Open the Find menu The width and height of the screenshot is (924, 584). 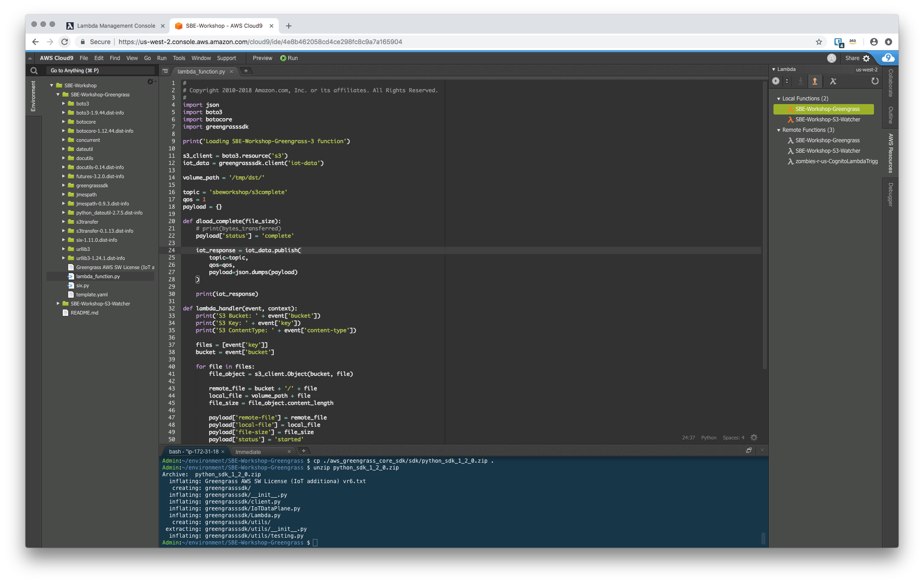(x=115, y=58)
